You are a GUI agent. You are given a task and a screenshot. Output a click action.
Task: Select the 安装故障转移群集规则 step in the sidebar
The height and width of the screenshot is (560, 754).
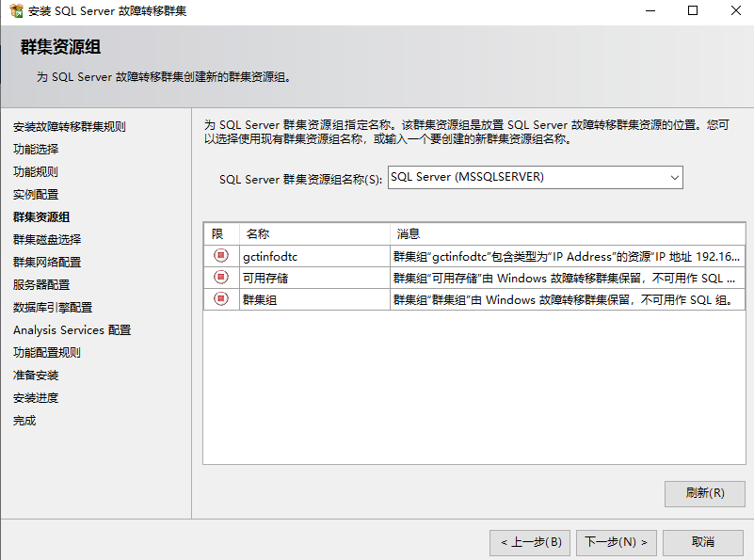click(70, 127)
